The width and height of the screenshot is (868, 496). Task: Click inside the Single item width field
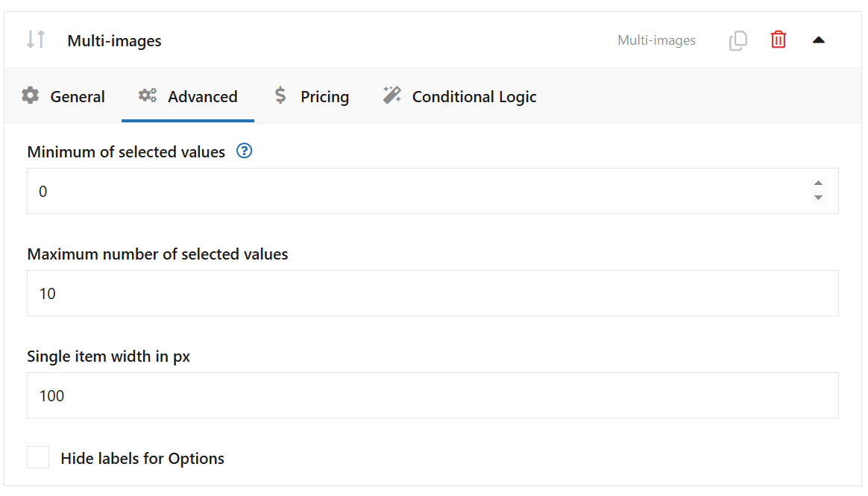pyautogui.click(x=298, y=395)
